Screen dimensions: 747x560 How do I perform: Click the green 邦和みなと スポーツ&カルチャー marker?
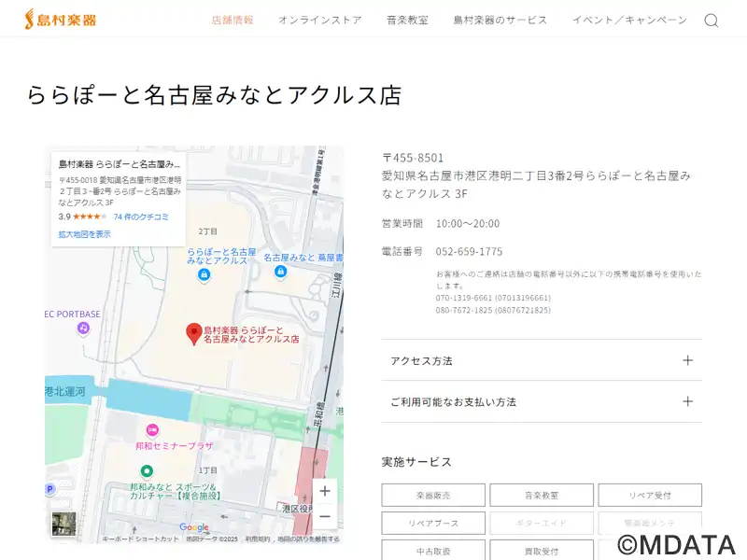point(147,471)
